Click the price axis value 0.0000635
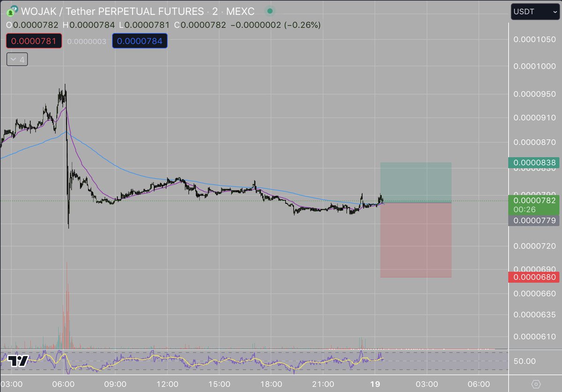The image size is (562, 392). [x=534, y=314]
